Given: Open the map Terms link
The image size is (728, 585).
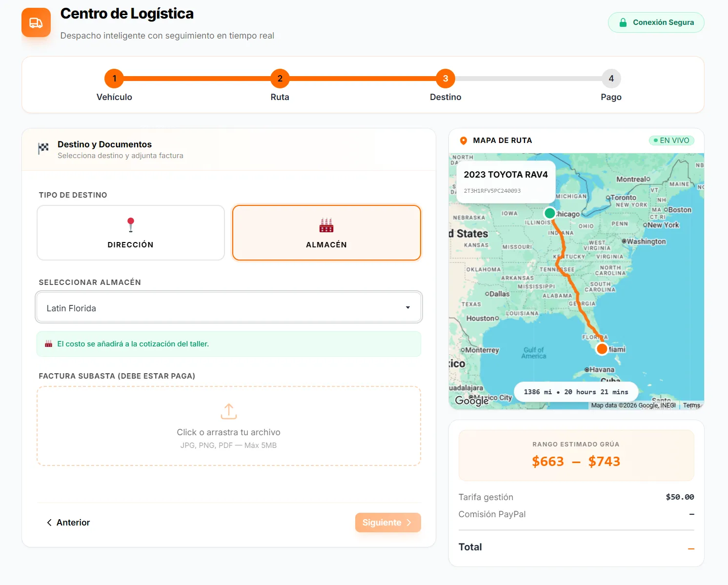Looking at the screenshot, I should [x=691, y=405].
